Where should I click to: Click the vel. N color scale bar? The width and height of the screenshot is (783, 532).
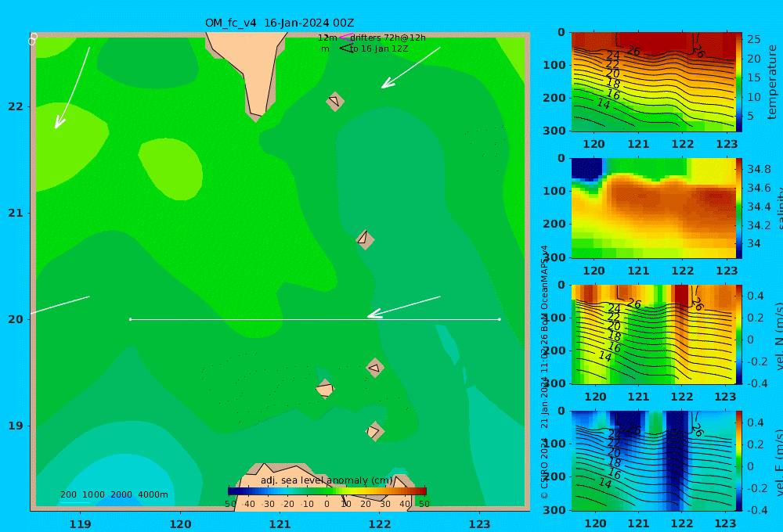[x=738, y=334]
